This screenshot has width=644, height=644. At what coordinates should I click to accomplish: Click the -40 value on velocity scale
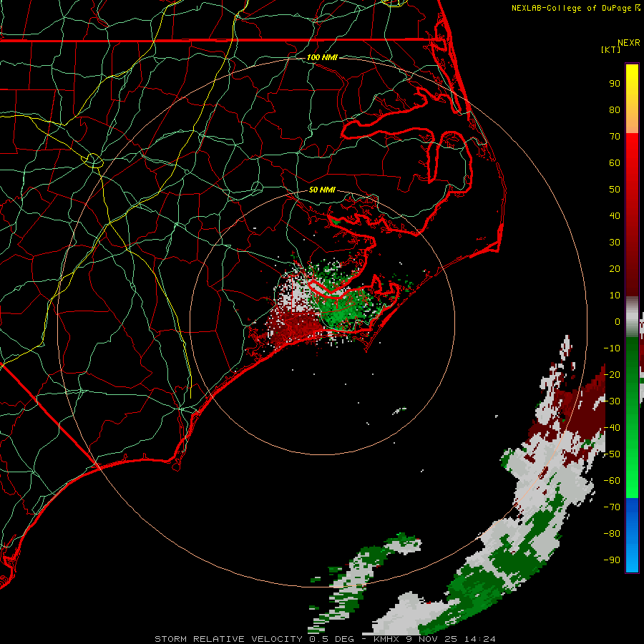612,428
